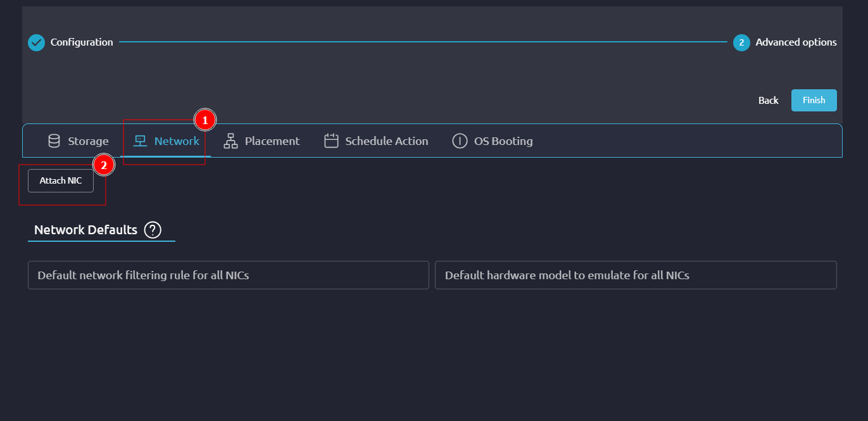Viewport: 868px width, 421px height.
Task: Click the Finish button
Action: pos(814,100)
